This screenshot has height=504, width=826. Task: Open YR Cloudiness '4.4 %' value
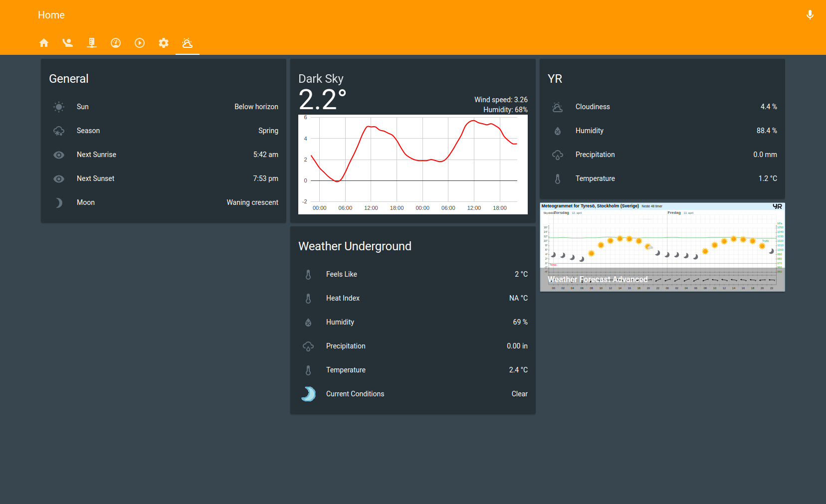769,107
